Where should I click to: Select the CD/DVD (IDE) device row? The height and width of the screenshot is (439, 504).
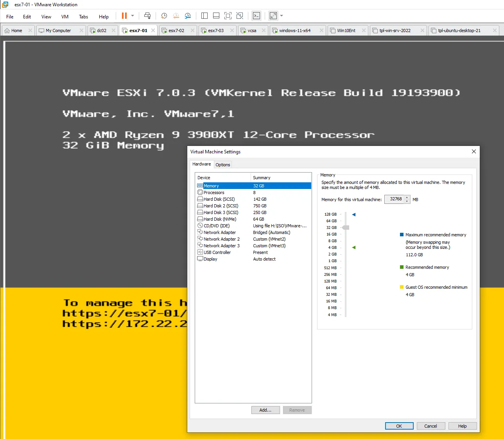tap(253, 226)
